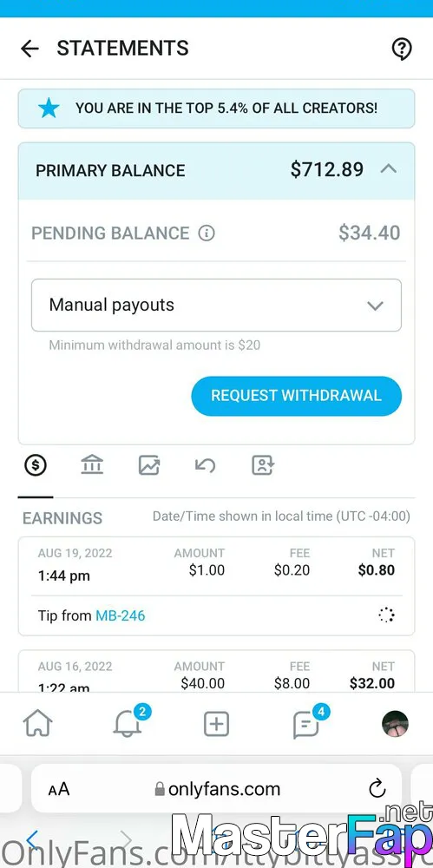Viewport: 433px width, 868px height.
Task: Go back using the arrow beside STATEMENTS
Action: [30, 49]
